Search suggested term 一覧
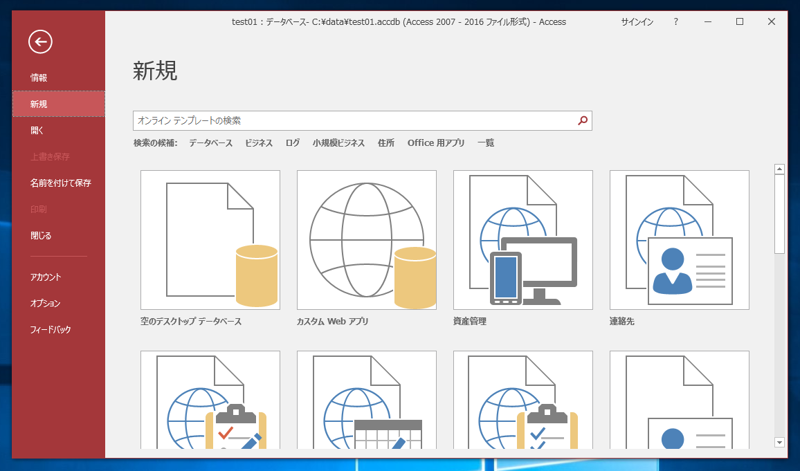Viewport: 800px width, 471px height. (x=486, y=143)
